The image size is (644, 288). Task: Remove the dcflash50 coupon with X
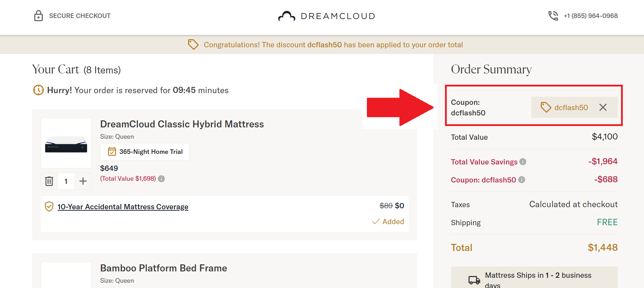pos(603,107)
